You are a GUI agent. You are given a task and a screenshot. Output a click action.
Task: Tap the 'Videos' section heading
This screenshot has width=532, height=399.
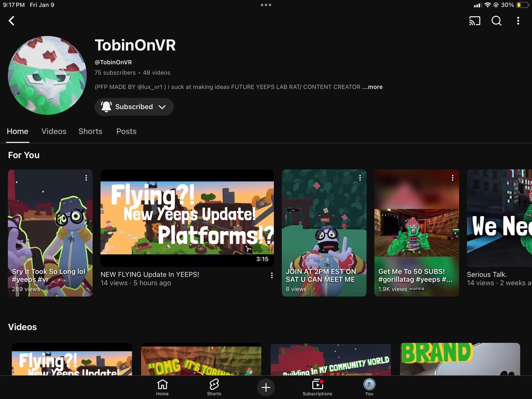click(x=22, y=327)
